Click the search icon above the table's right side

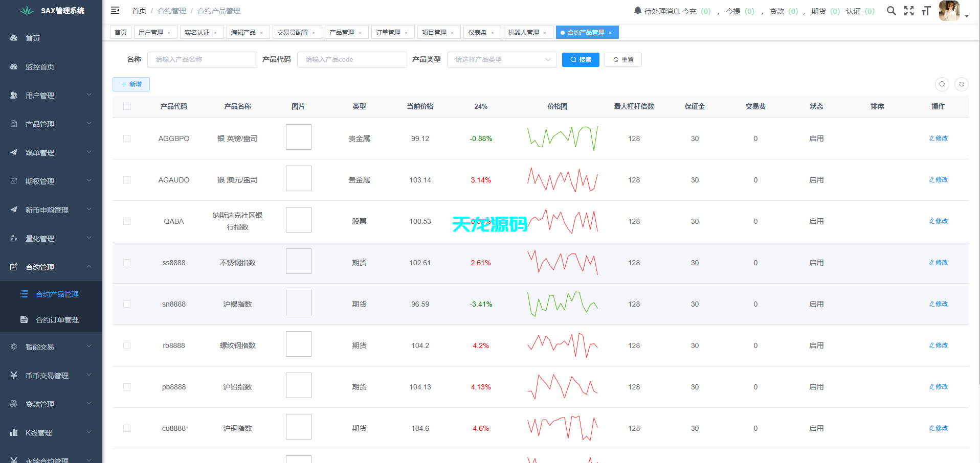(943, 84)
